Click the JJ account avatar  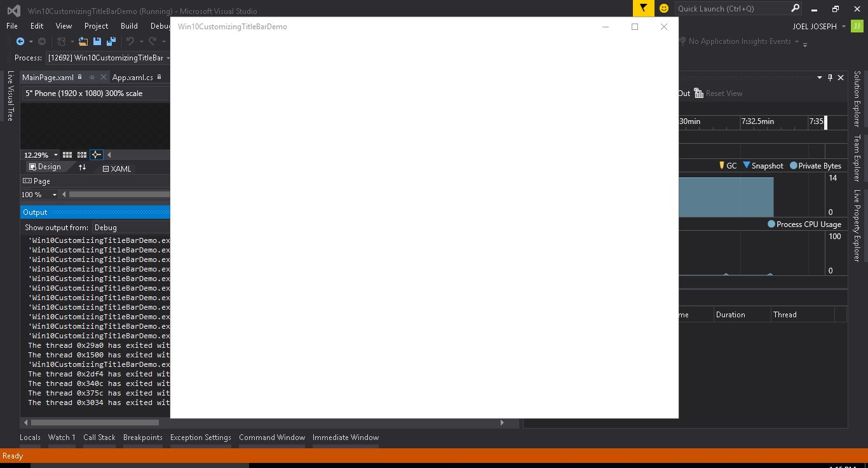click(x=858, y=26)
